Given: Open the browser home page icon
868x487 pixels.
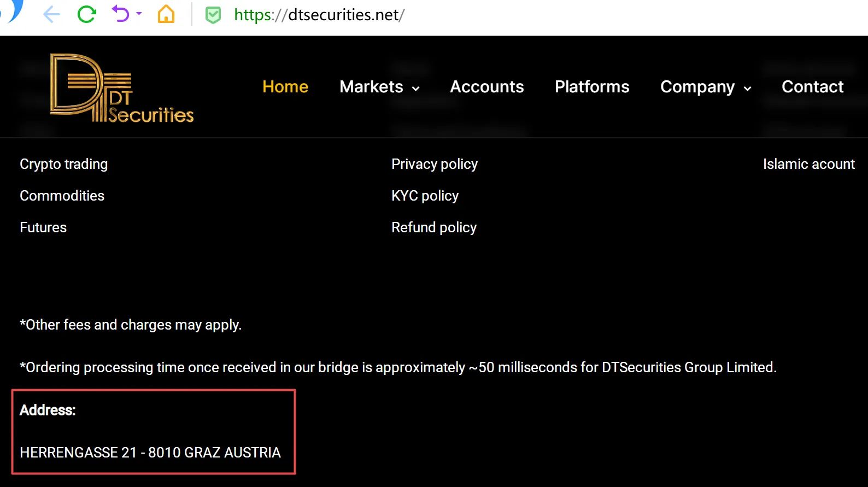Looking at the screenshot, I should click(166, 14).
